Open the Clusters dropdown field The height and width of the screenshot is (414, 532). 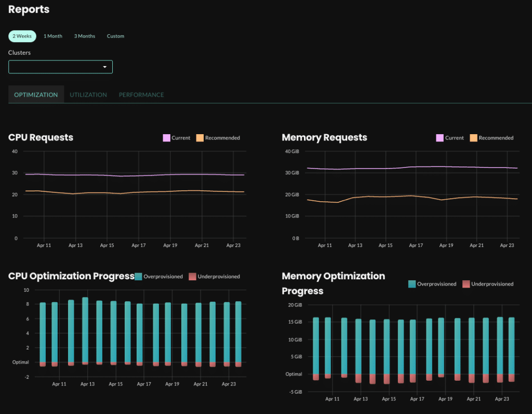60,67
